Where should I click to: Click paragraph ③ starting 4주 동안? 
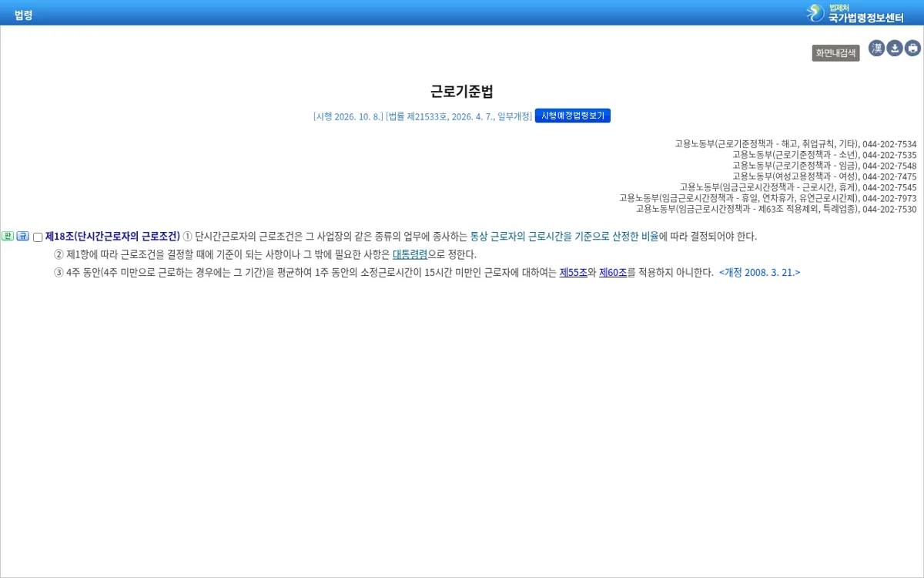(427, 272)
